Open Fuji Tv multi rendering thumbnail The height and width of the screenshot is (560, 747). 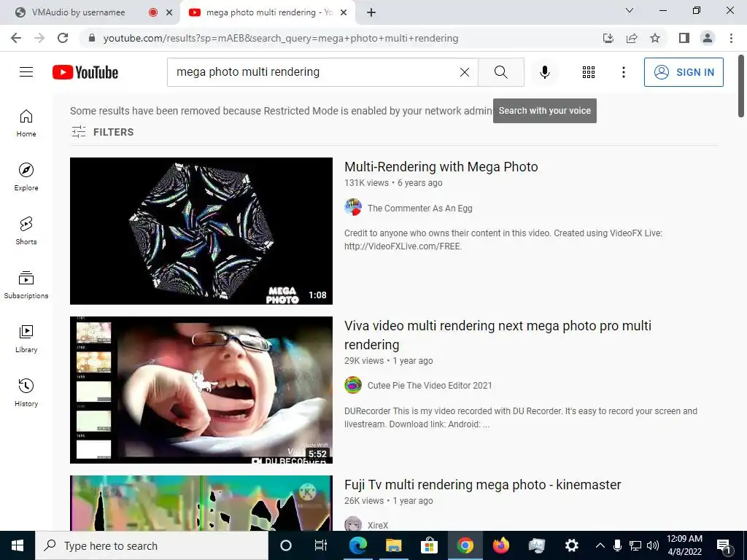click(x=201, y=503)
